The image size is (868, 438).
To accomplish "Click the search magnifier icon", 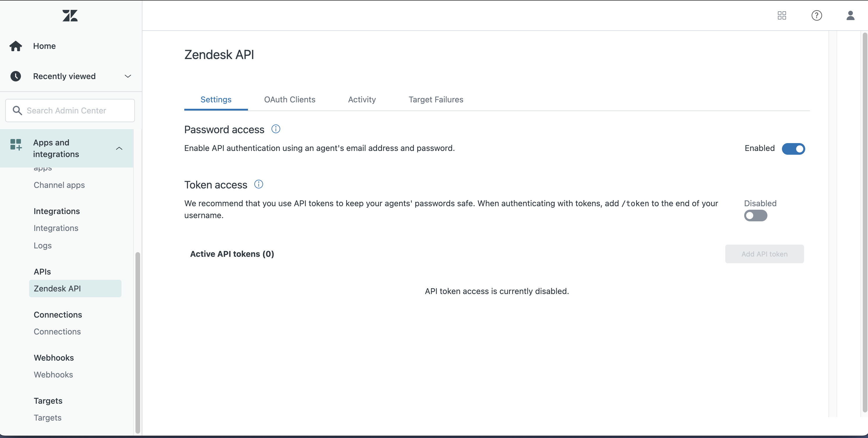I will (17, 110).
